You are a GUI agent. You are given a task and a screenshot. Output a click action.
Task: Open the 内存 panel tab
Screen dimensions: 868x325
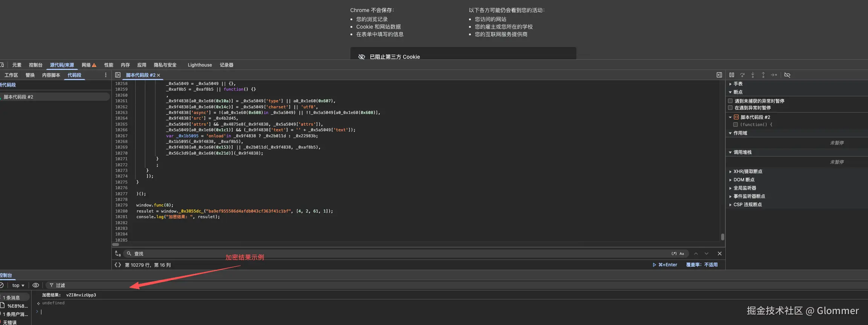click(125, 65)
